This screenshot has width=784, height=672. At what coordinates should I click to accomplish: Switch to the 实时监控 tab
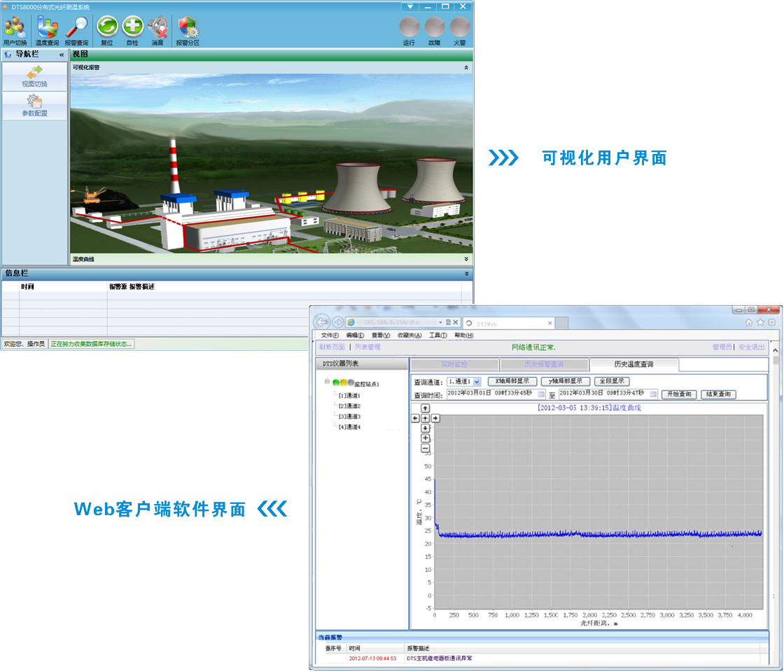click(454, 365)
